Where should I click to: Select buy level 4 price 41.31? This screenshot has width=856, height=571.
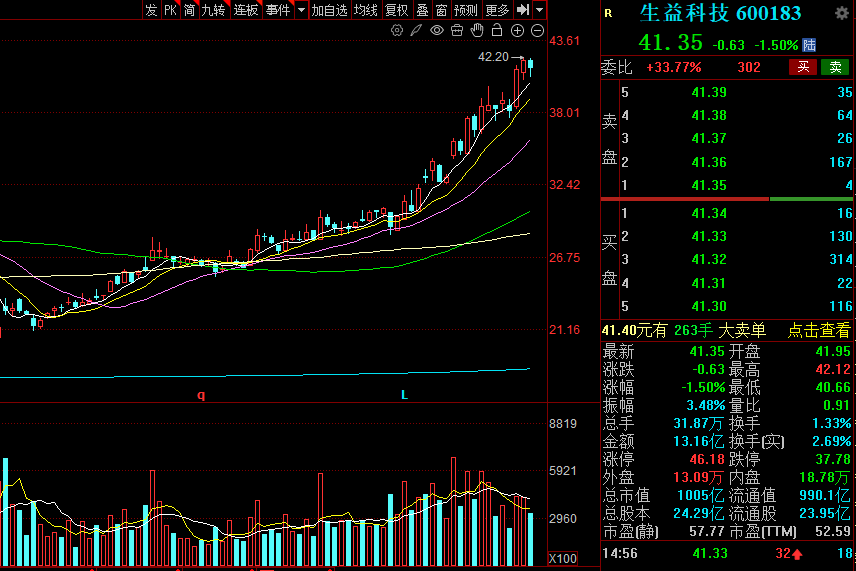[709, 283]
